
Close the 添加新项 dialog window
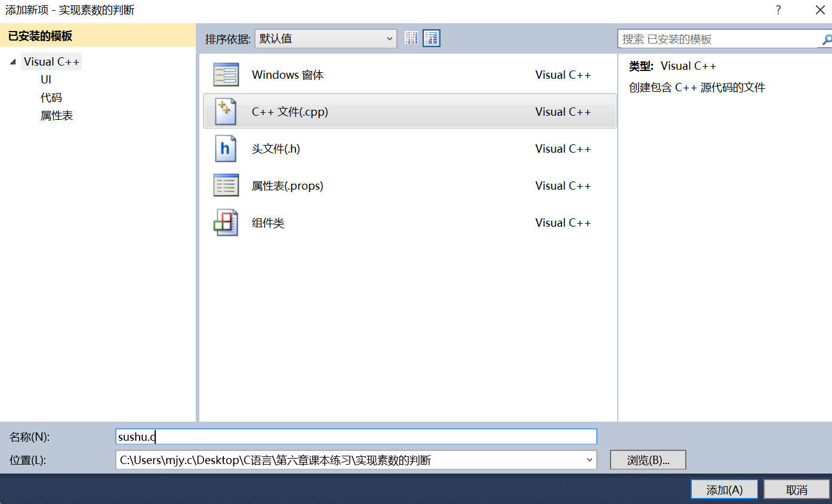(819, 10)
